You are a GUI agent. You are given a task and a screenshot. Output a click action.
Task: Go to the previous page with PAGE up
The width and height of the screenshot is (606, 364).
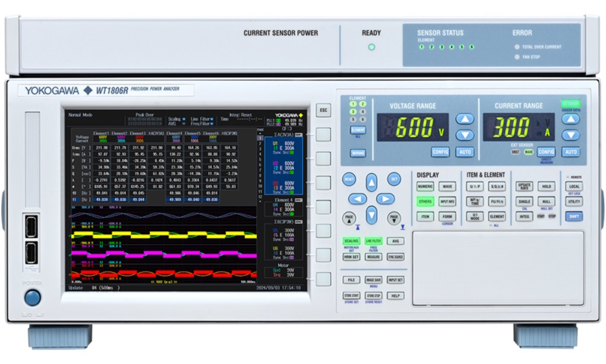[349, 219]
